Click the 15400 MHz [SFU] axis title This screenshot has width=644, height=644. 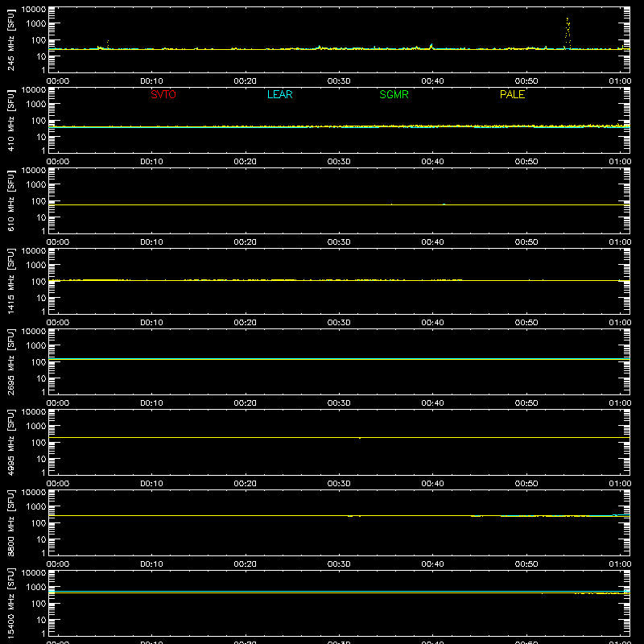11,603
